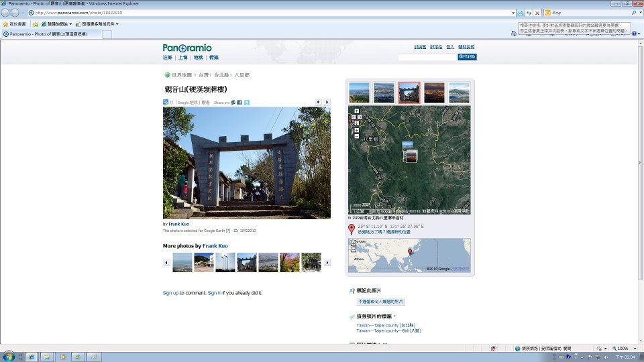Expand the 取得更多附加元件 dropdown
The width and height of the screenshot is (644, 362).
[x=97, y=24]
